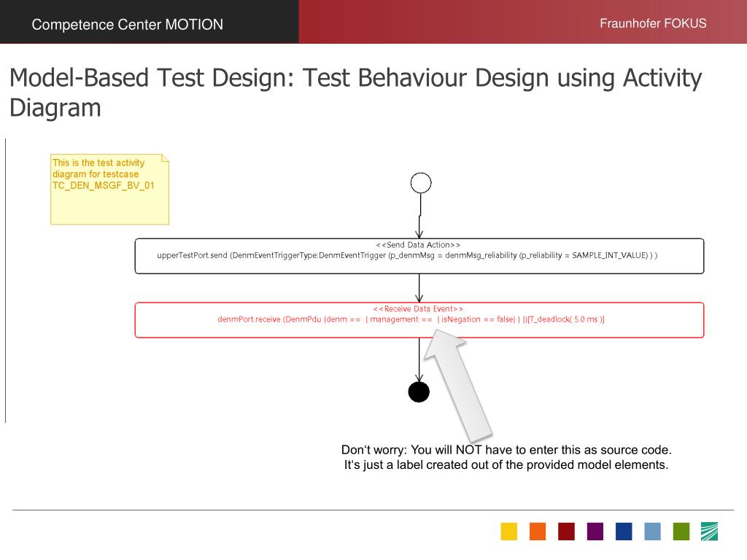747x560 pixels.
Task: Click the light blue color square in footer
Action: pyautogui.click(x=652, y=532)
